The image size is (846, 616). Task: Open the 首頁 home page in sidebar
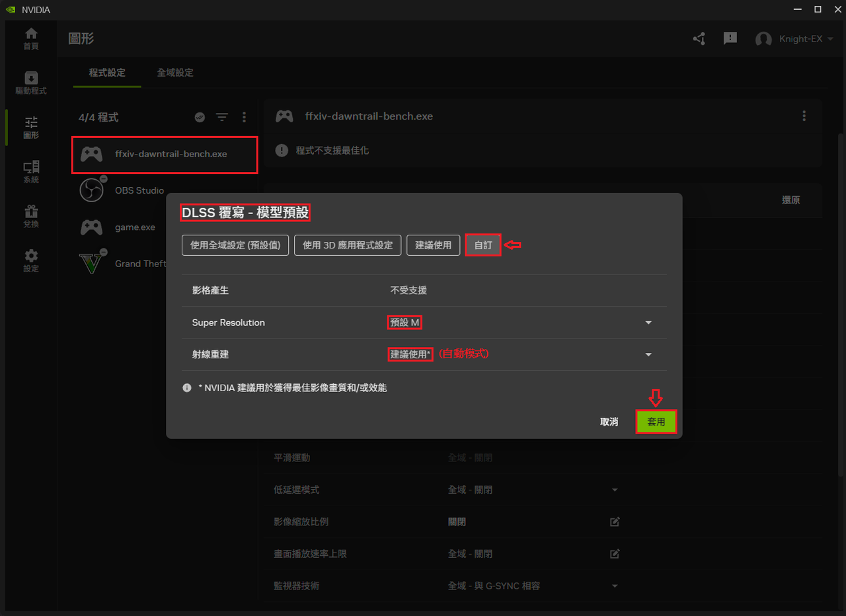(30, 39)
